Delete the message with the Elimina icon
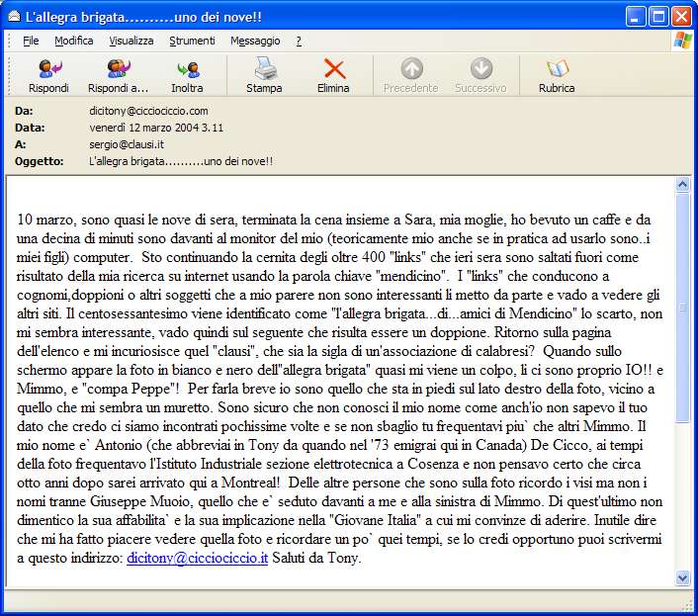 334,69
